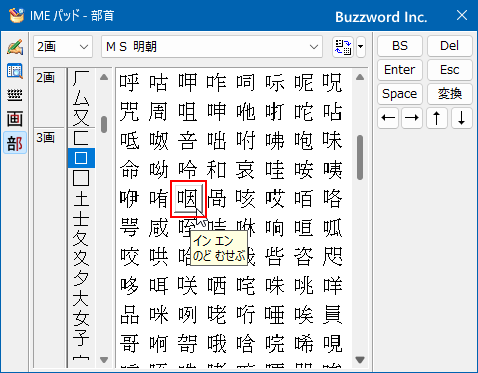The height and width of the screenshot is (373, 478).
Task: Close the IME パッド window
Action: click(462, 15)
